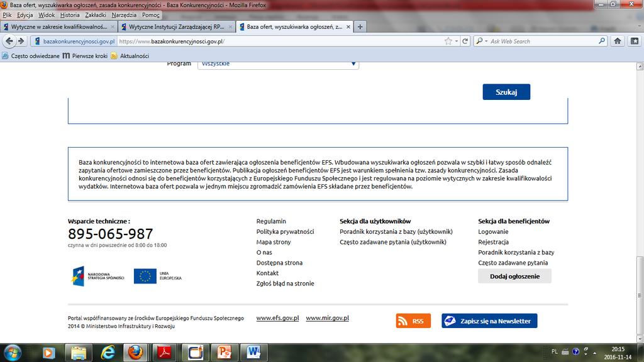Open www.mir.gov.pl link

(x=327, y=318)
